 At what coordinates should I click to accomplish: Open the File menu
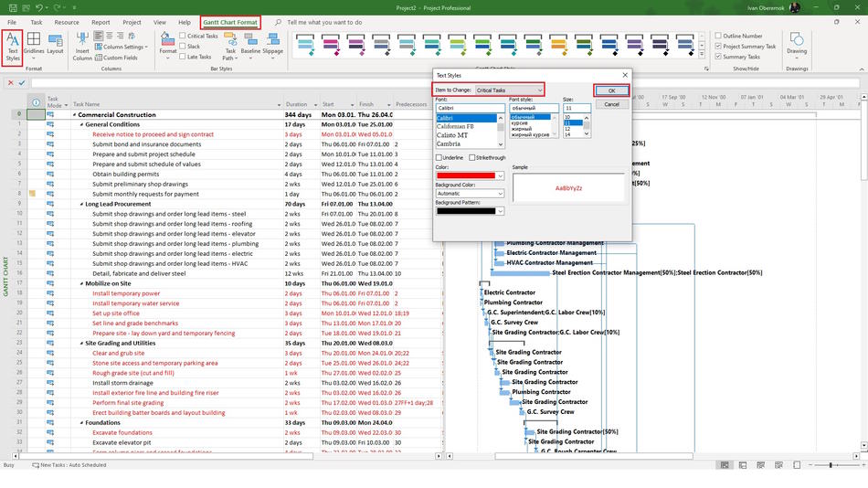coord(12,22)
